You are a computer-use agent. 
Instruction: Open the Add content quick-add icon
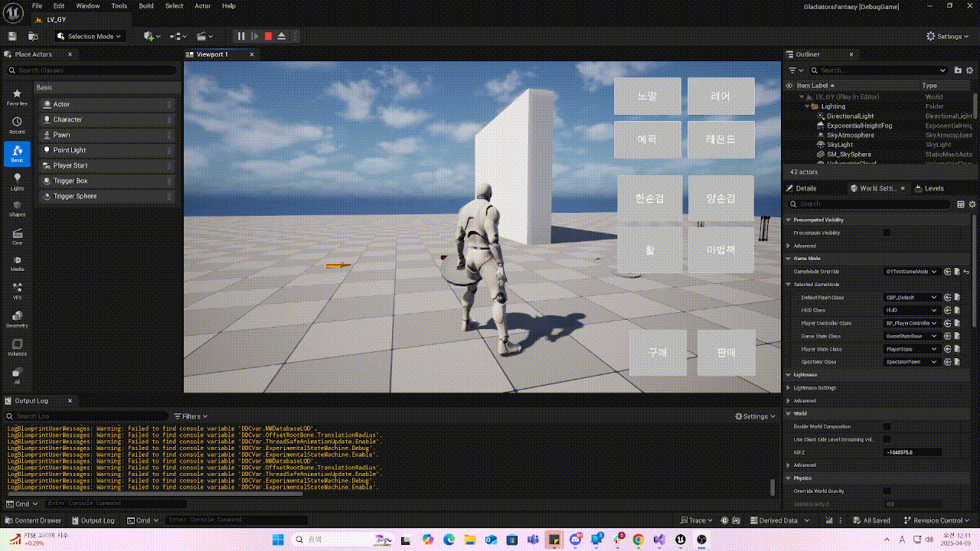click(x=152, y=36)
